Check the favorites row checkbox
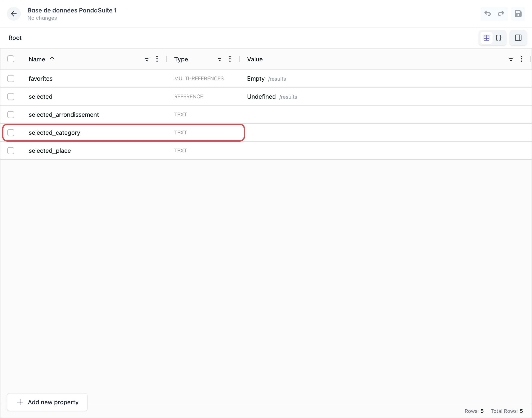 point(11,79)
